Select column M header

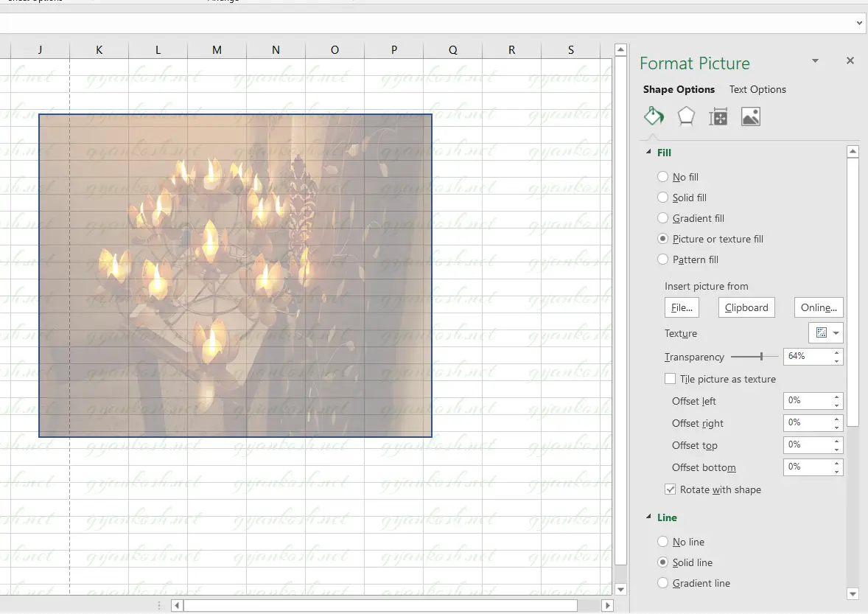[217, 50]
